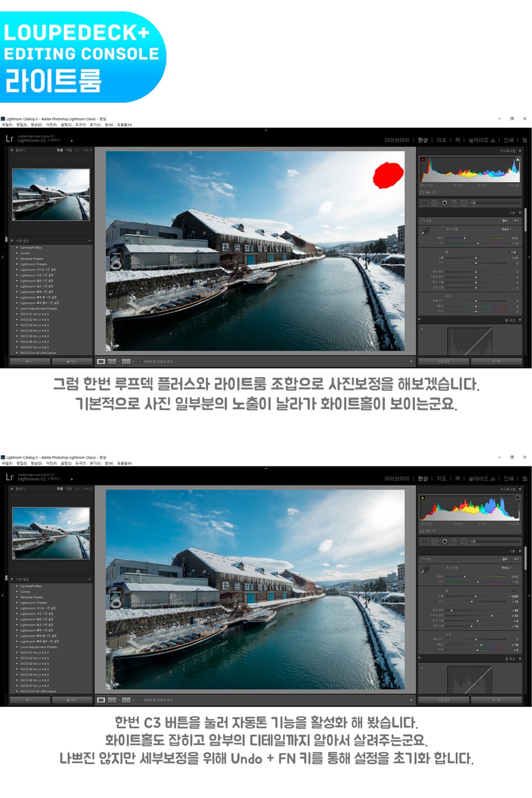
Task: Switch to 지도 module in upper window
Action: pyautogui.click(x=442, y=140)
